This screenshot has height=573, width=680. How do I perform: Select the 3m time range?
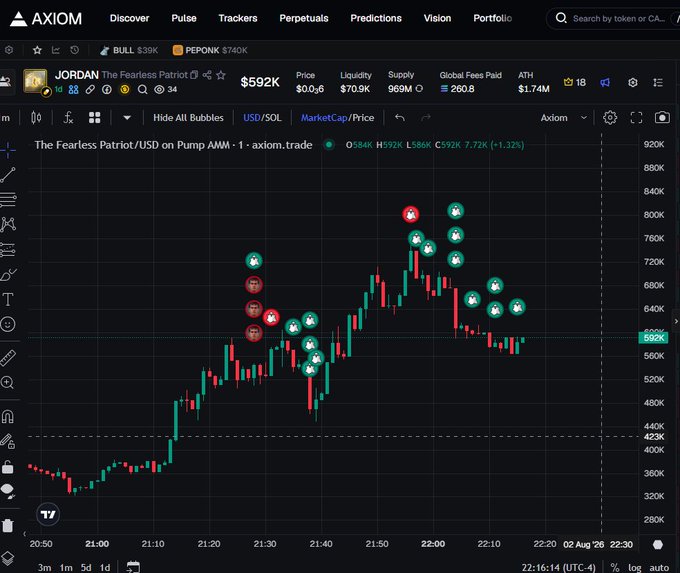[44, 567]
